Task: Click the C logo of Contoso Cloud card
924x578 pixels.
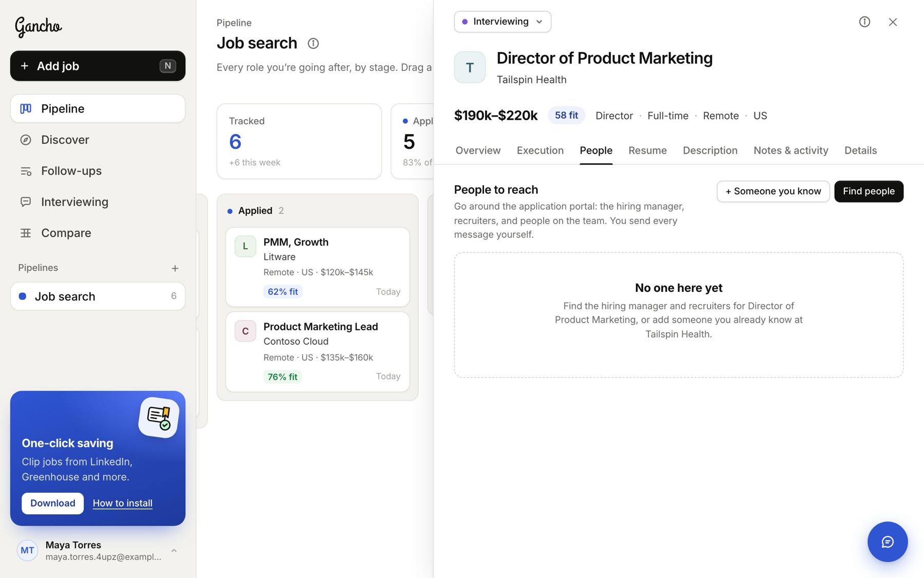Action: coord(245,331)
